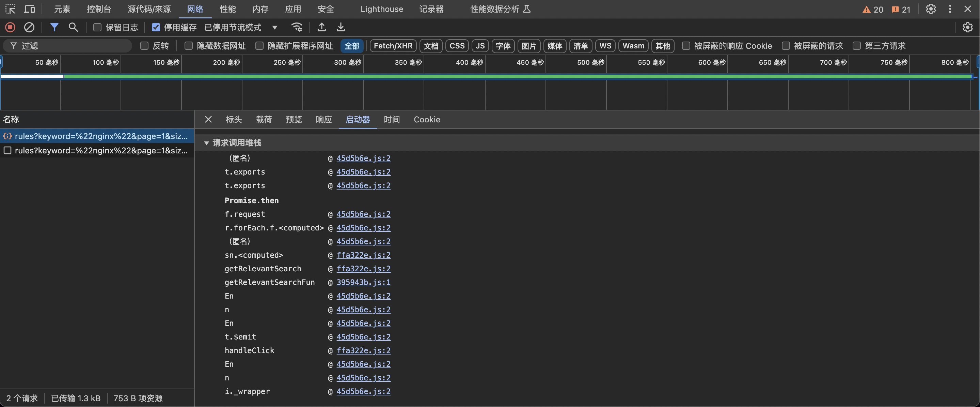Toggle the filter funnel icon
Image resolution: width=980 pixels, height=407 pixels.
click(54, 27)
